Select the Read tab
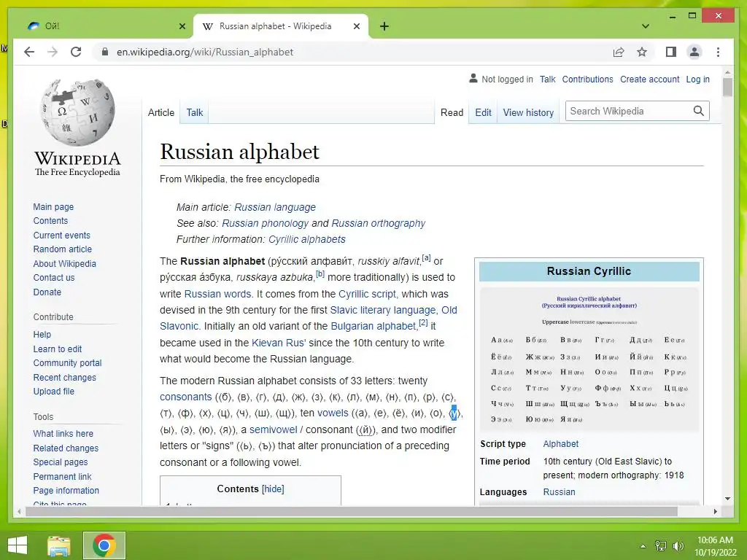This screenshot has height=560, width=747. click(452, 112)
